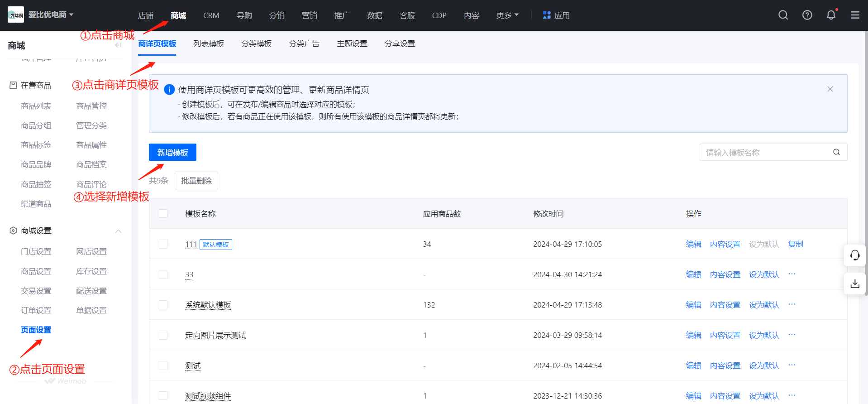Open 内容设置 for template 33
The height and width of the screenshot is (404, 868).
tap(725, 274)
